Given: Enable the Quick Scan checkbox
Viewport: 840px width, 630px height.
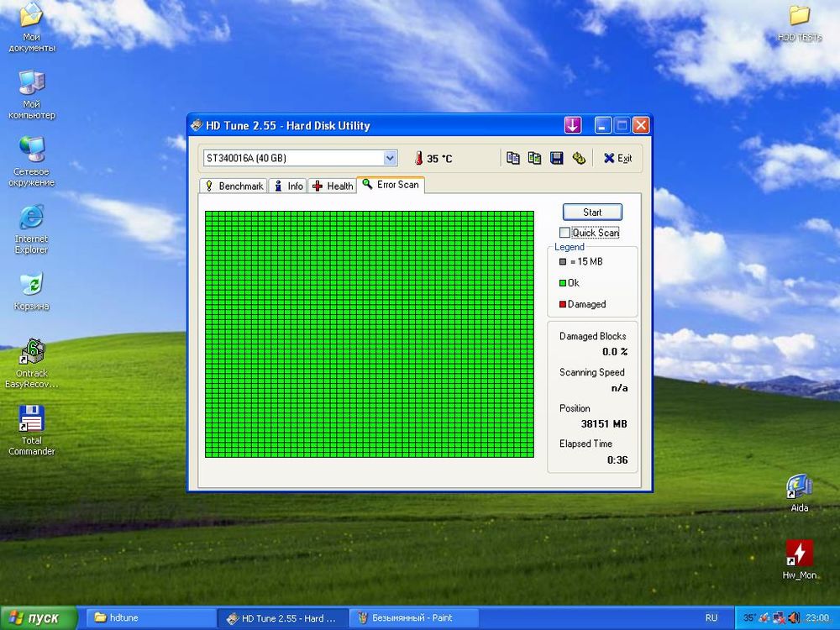Looking at the screenshot, I should (565, 233).
